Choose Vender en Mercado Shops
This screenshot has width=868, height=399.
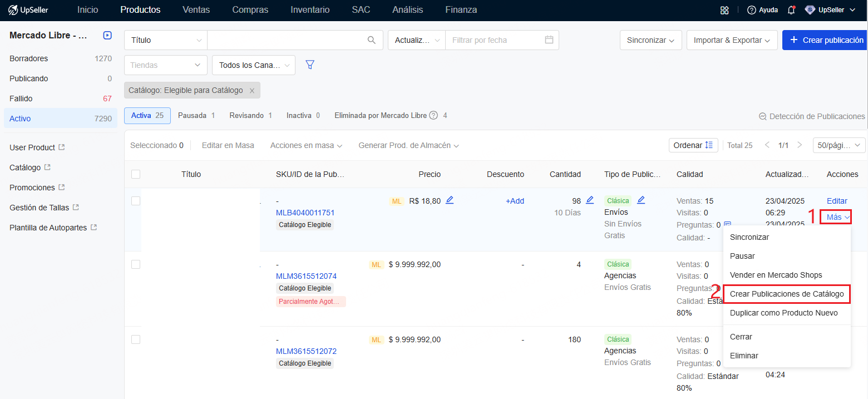coord(787,275)
